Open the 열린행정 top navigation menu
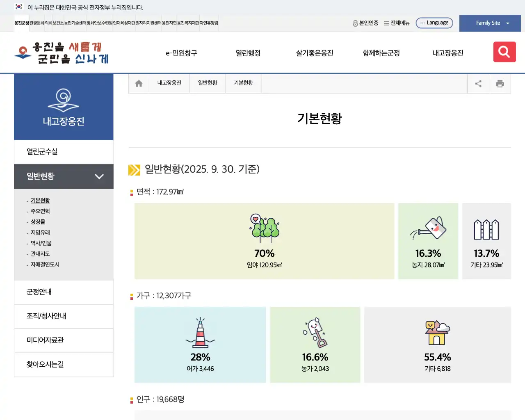 click(x=248, y=52)
